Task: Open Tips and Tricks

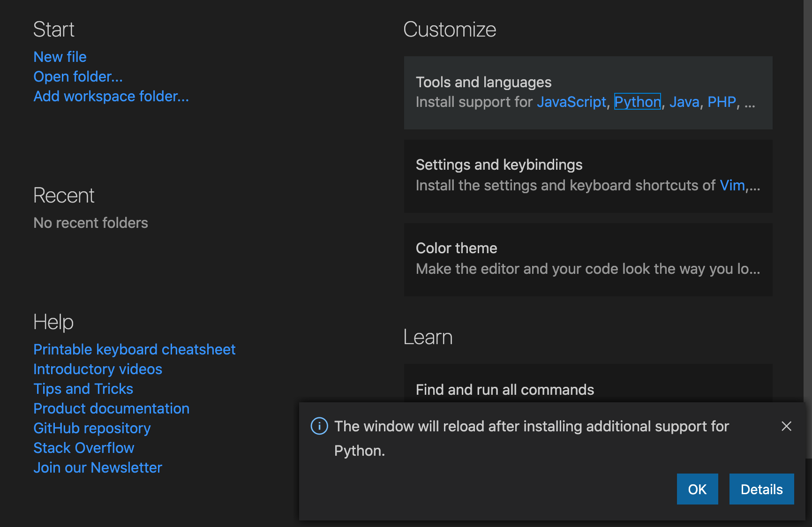Action: coord(83,389)
